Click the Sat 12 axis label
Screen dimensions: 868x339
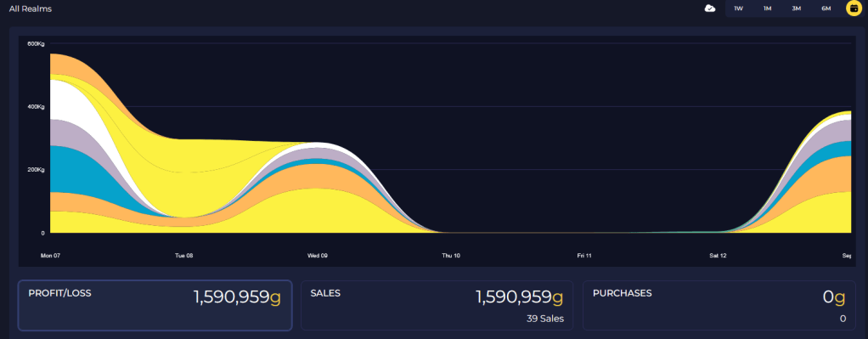point(718,256)
